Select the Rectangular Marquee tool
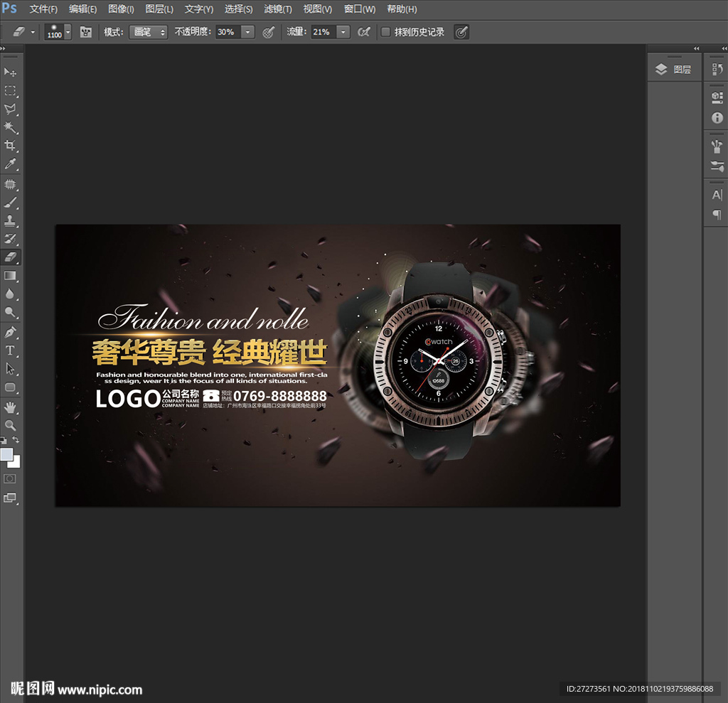This screenshot has height=703, width=728. tap(10, 90)
